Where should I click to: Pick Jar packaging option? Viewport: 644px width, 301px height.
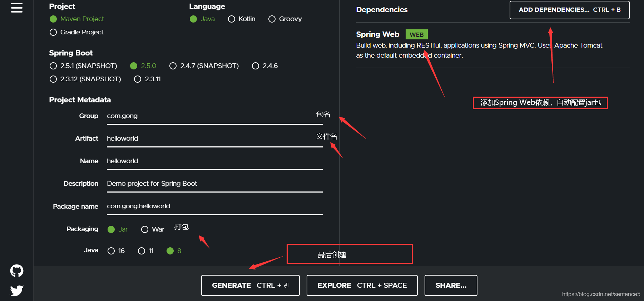pos(118,229)
